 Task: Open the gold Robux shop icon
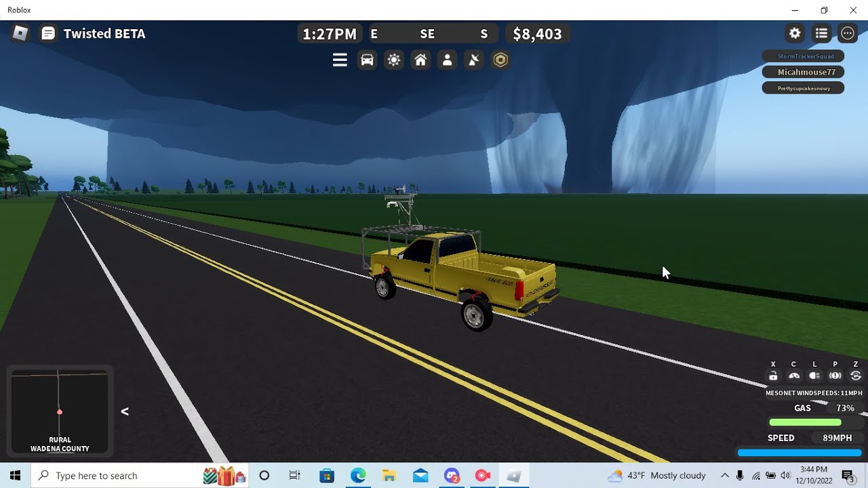(x=500, y=60)
